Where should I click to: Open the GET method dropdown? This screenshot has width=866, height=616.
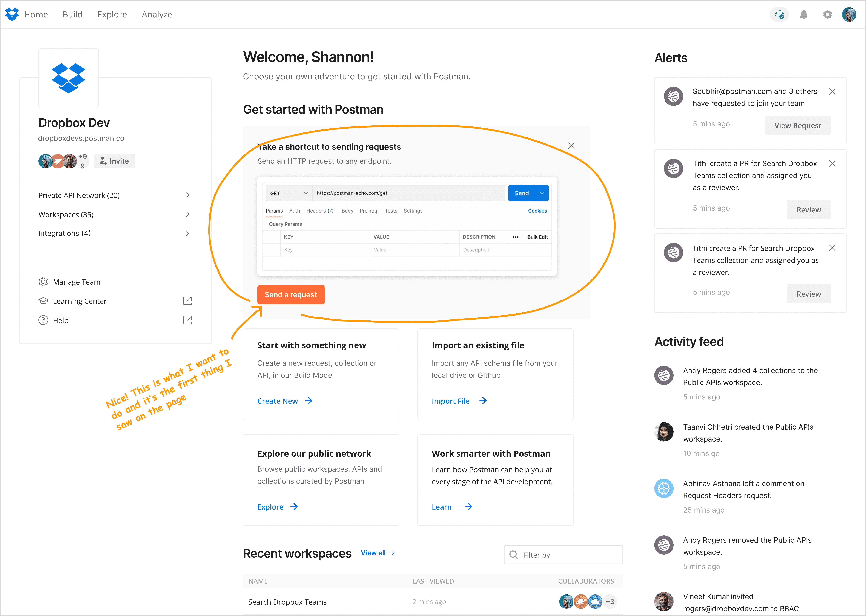pos(289,193)
